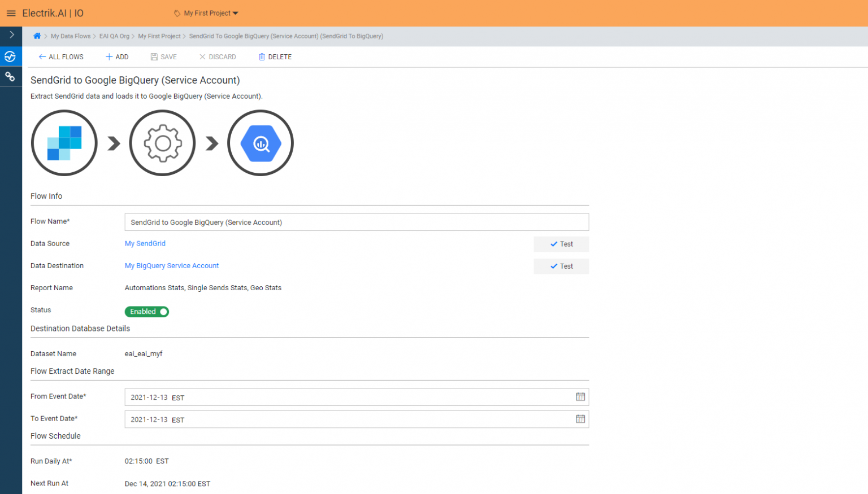This screenshot has width=868, height=494.
Task: Click inside the Flow Name input field
Action: point(357,222)
